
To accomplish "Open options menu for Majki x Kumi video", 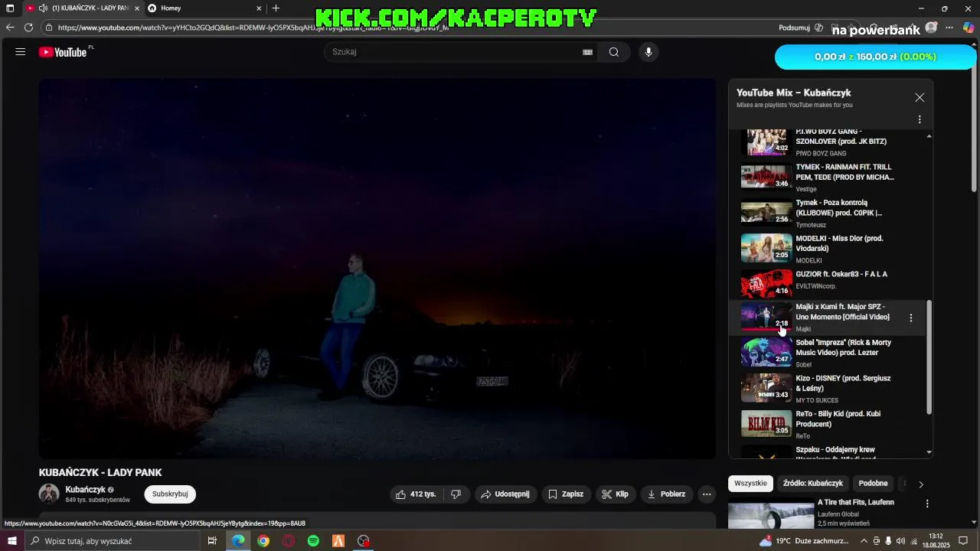I will (910, 318).
